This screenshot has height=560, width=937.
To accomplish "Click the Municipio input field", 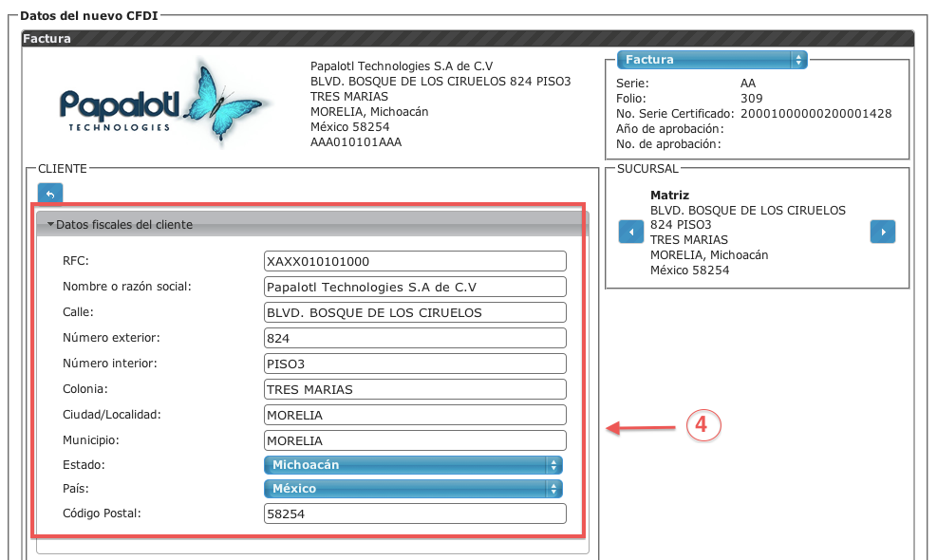I will pyautogui.click(x=415, y=441).
